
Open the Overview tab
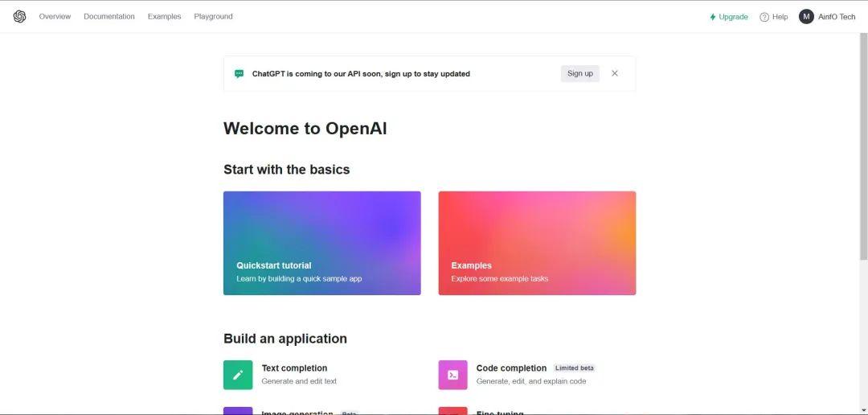[x=55, y=17]
